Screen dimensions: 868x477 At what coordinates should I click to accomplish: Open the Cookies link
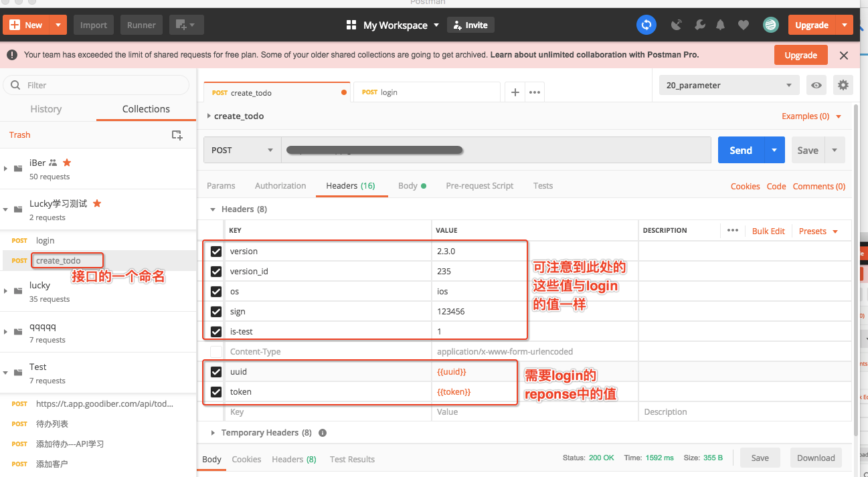pos(745,187)
